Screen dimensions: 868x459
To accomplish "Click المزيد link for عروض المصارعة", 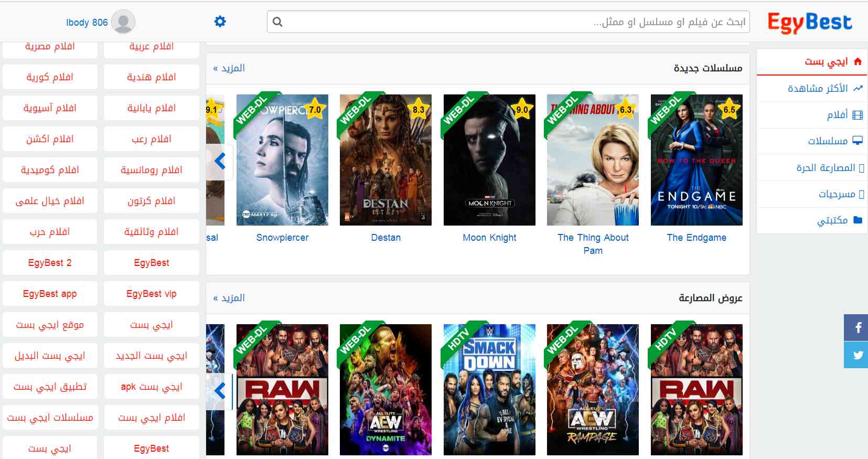I will coord(229,298).
